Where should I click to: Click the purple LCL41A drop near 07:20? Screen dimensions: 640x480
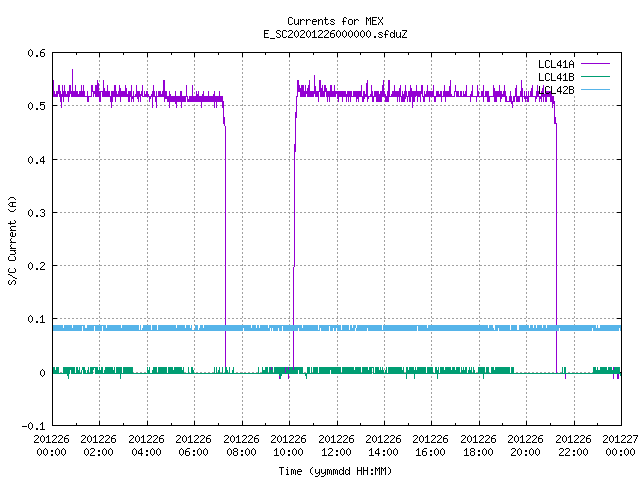click(x=225, y=245)
